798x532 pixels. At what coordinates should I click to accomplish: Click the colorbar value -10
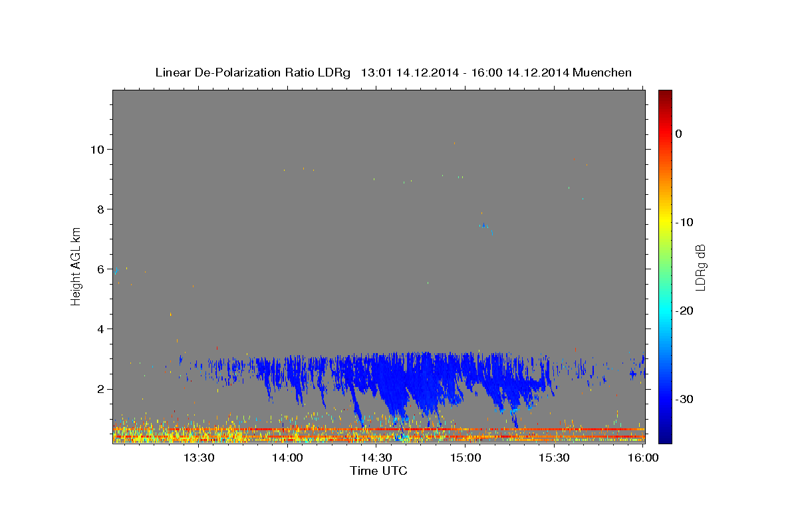[x=685, y=222]
